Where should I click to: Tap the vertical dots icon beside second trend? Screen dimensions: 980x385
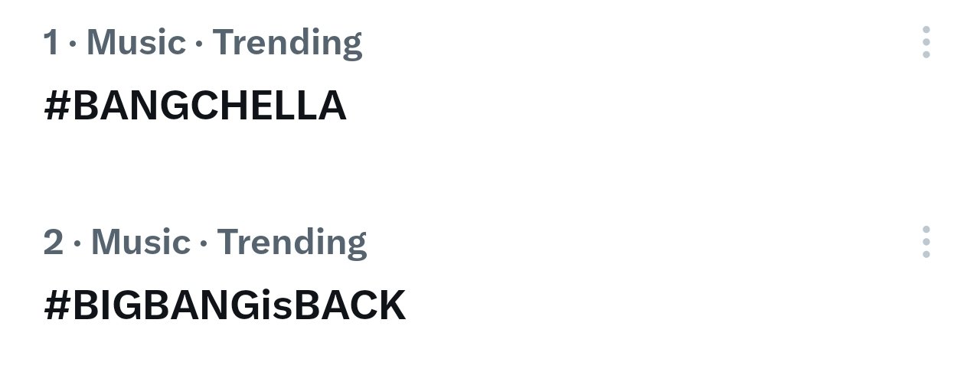tap(926, 242)
